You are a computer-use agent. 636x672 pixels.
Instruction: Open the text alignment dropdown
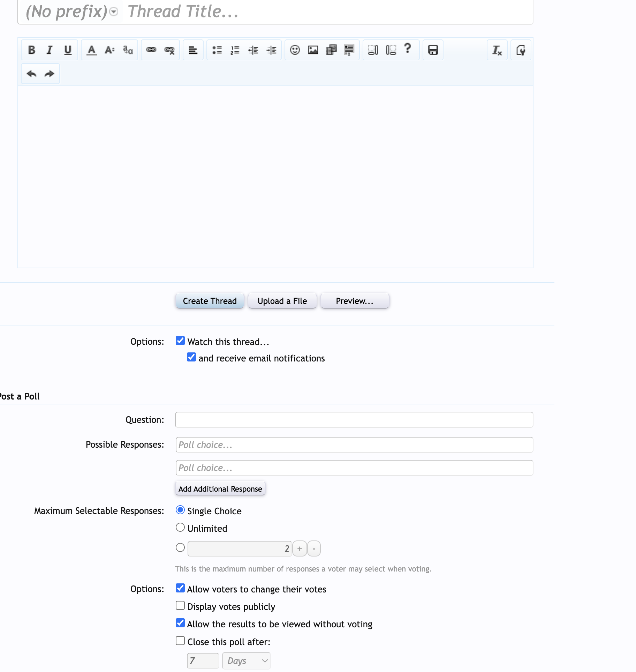coord(193,50)
